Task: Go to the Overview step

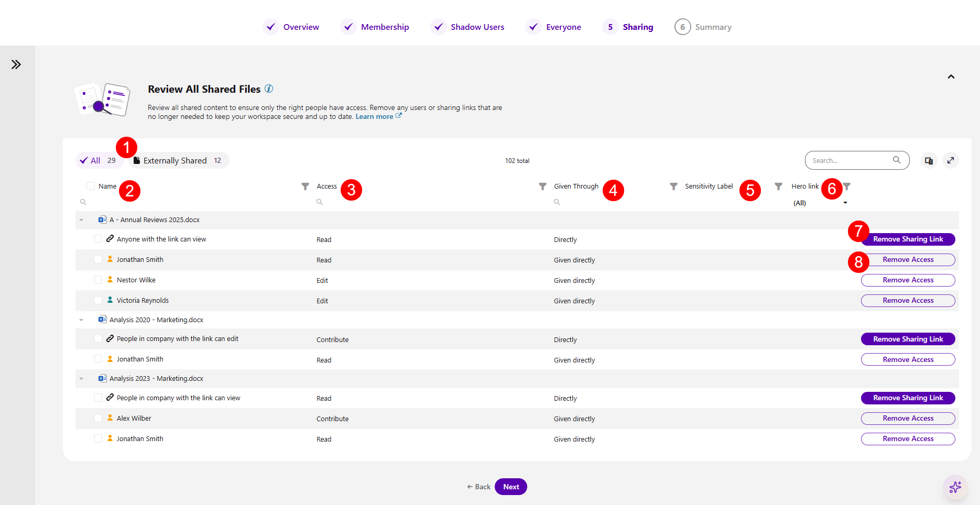Action: (x=291, y=27)
